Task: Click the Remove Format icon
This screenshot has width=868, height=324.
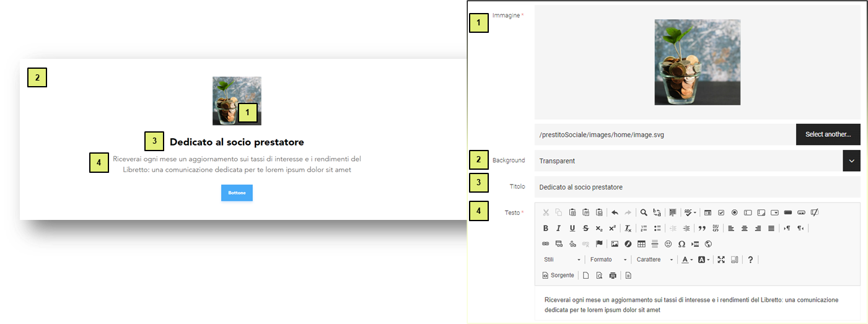Action: 628,228
